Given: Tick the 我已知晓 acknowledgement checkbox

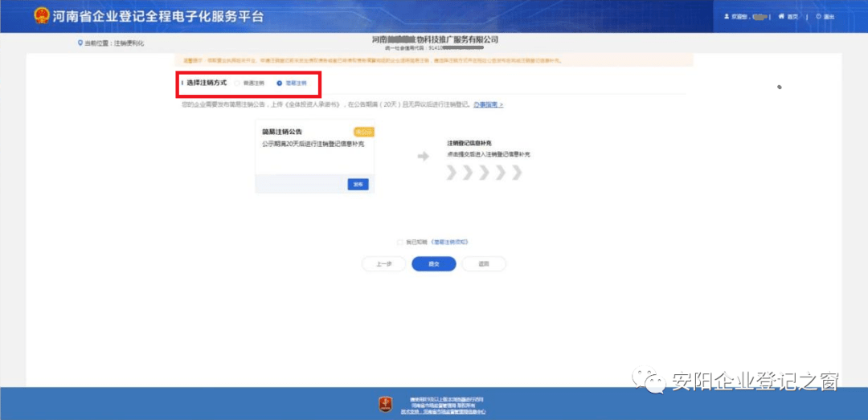Looking at the screenshot, I should click(x=399, y=242).
